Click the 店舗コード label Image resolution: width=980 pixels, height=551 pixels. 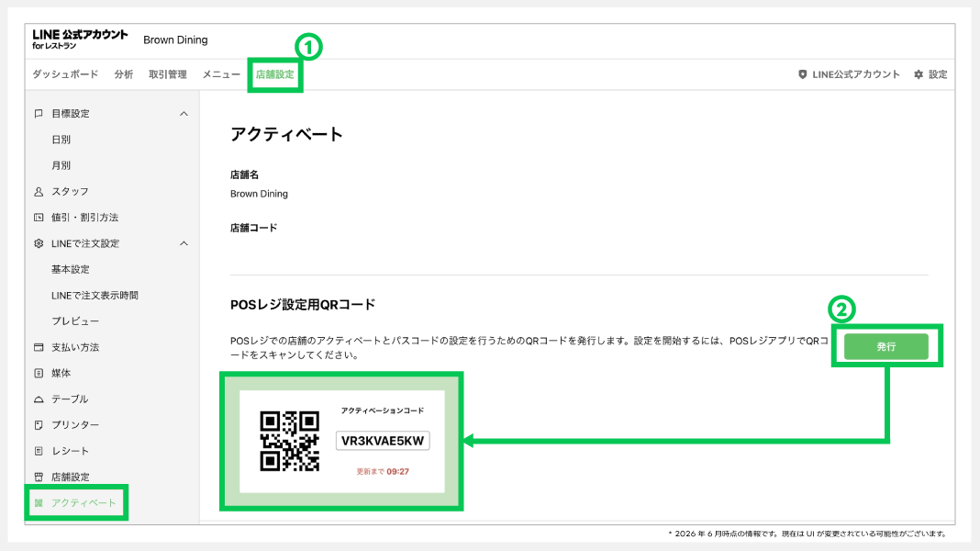pyautogui.click(x=254, y=228)
